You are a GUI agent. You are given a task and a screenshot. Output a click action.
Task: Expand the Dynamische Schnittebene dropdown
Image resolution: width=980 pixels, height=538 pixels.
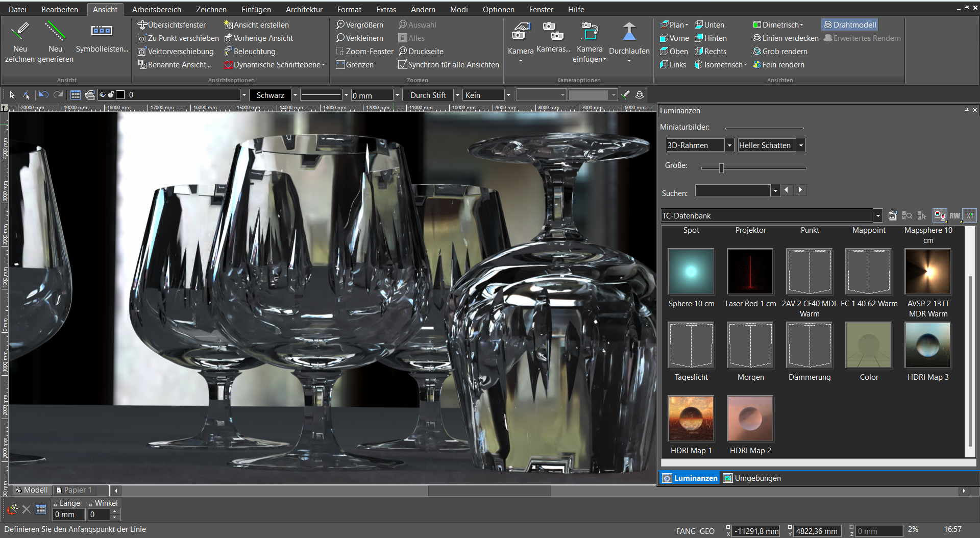click(x=323, y=65)
